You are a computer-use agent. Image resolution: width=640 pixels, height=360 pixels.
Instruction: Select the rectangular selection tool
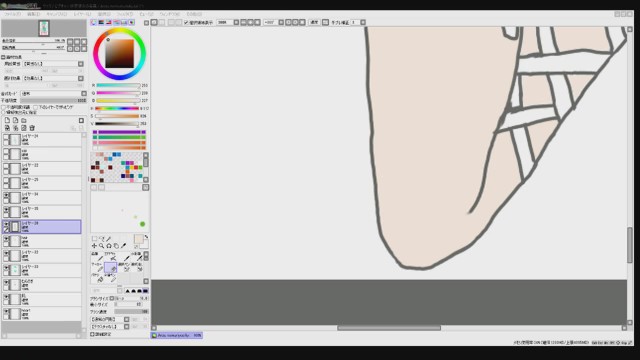[x=94, y=239]
